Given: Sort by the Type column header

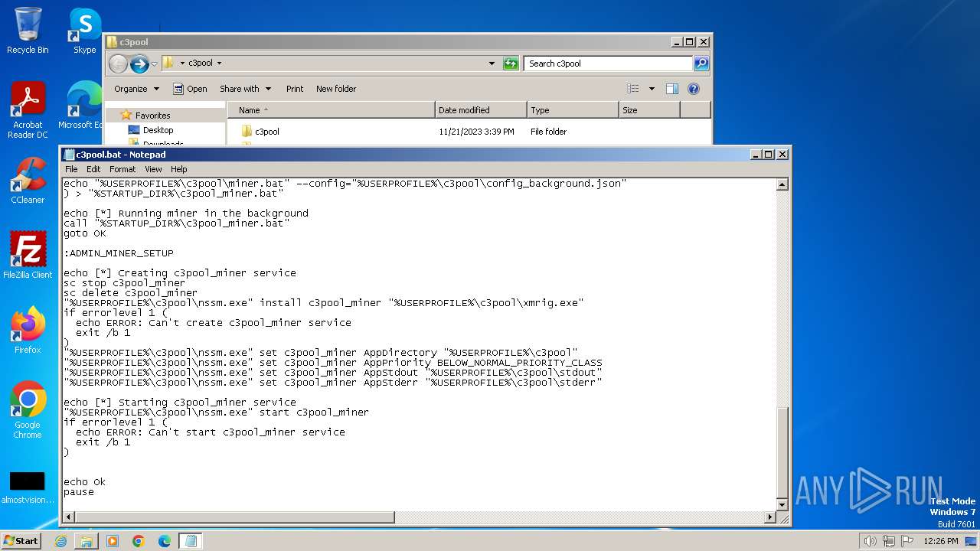Looking at the screenshot, I should pos(573,110).
